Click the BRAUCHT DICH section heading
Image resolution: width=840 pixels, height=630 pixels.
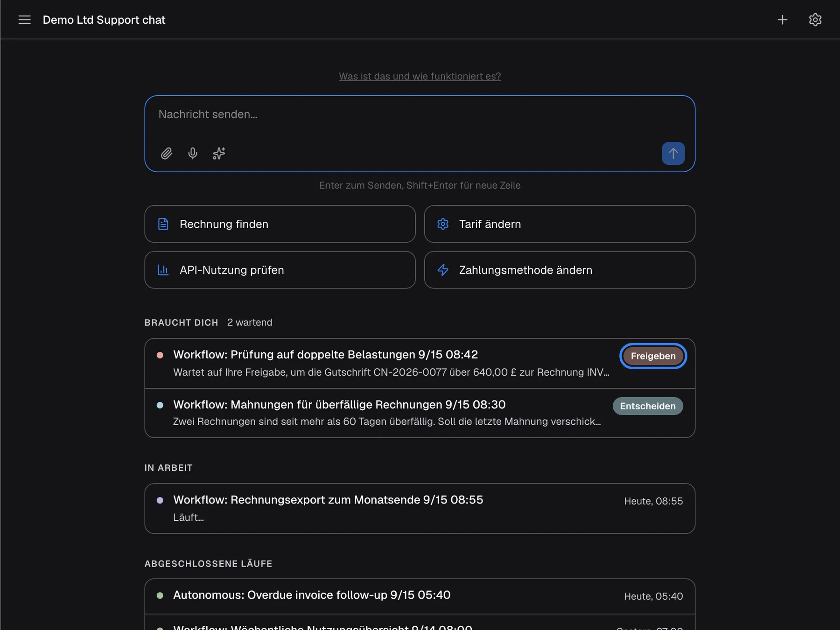pyautogui.click(x=181, y=322)
